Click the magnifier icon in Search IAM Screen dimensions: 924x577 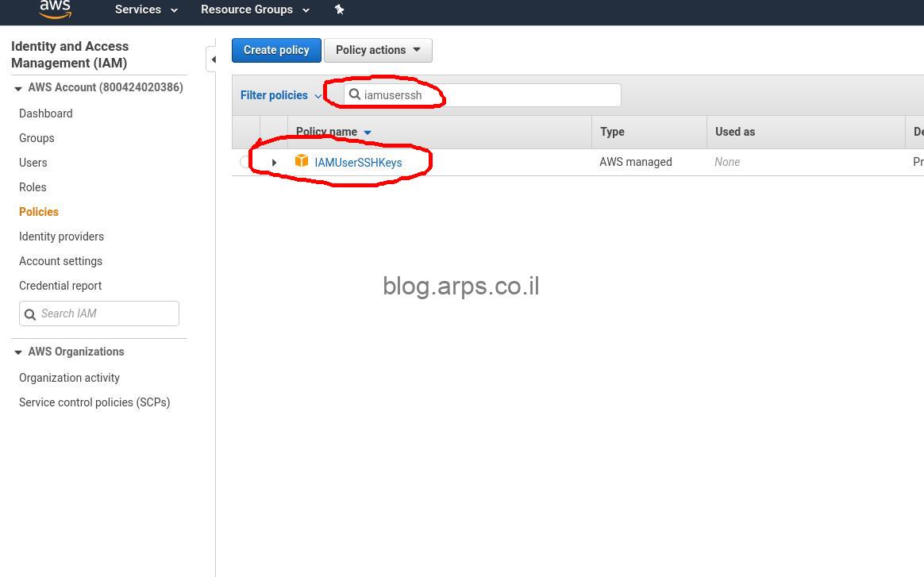(30, 314)
